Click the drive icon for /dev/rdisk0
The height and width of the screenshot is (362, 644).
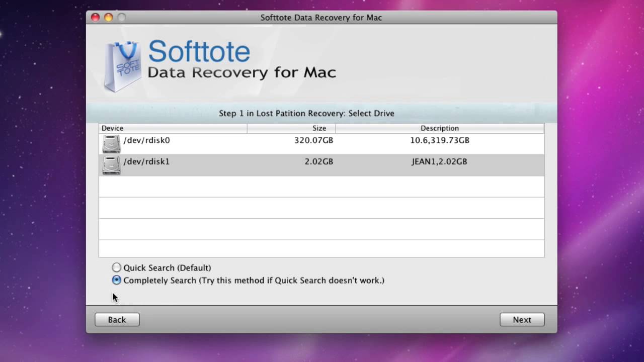(x=111, y=144)
